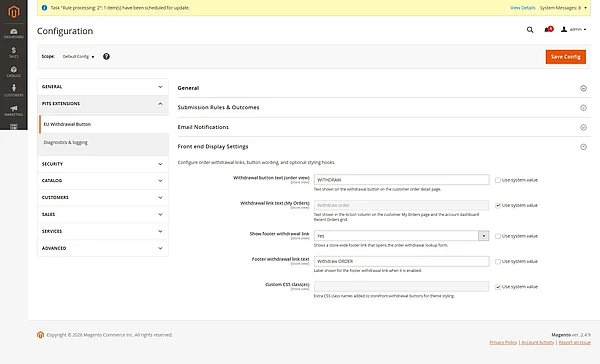Open the Customers sidebar icon
Image resolution: width=600 pixels, height=364 pixels.
click(14, 91)
